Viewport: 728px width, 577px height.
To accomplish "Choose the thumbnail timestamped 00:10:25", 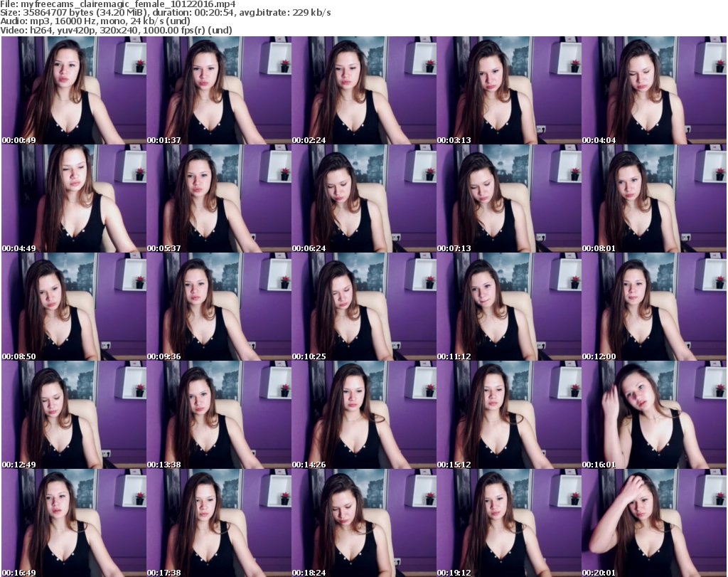I will point(363,307).
